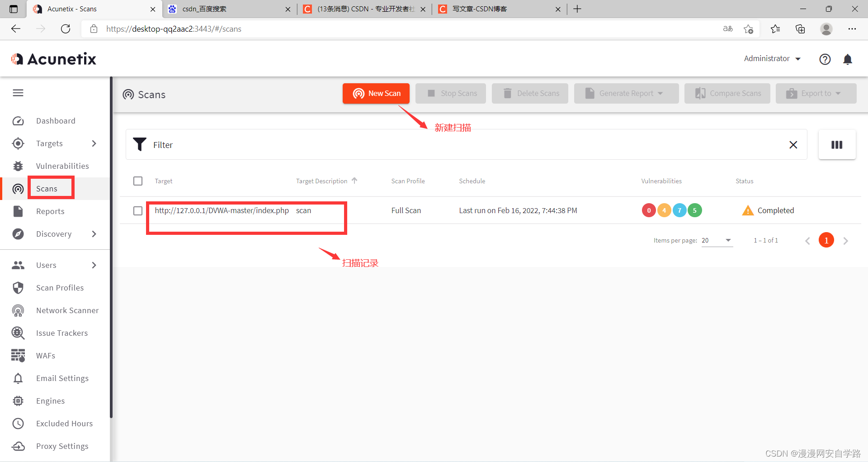868x462 pixels.
Task: Click Delete Scans button
Action: point(530,93)
